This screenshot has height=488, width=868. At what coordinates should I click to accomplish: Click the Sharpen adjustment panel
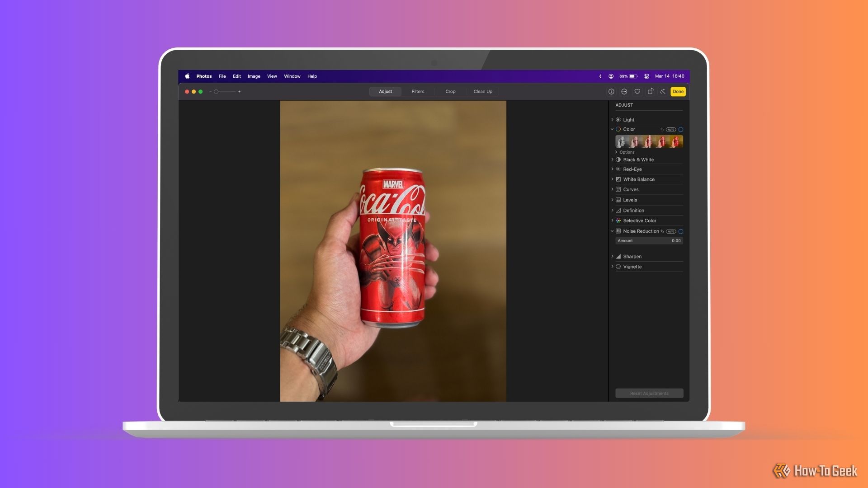(x=632, y=256)
